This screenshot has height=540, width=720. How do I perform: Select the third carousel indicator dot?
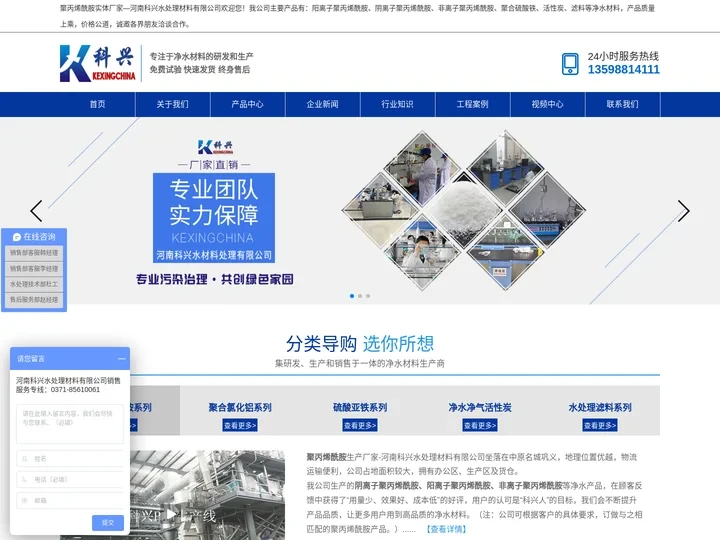click(x=368, y=296)
